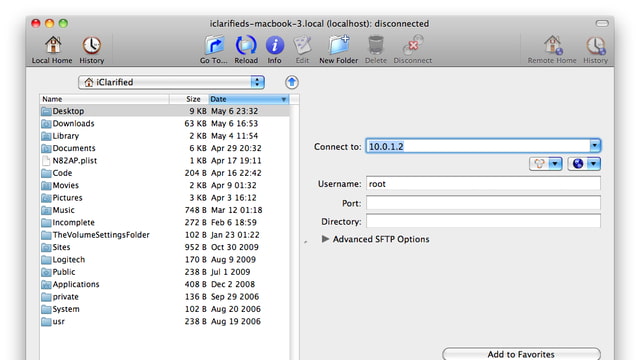Click Add to Favorites button
640x360 pixels.
click(521, 354)
